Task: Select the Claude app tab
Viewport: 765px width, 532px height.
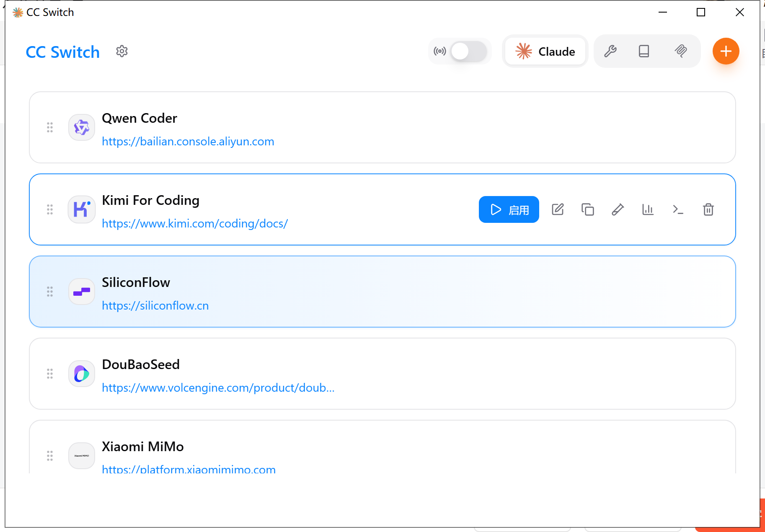Action: coord(545,52)
